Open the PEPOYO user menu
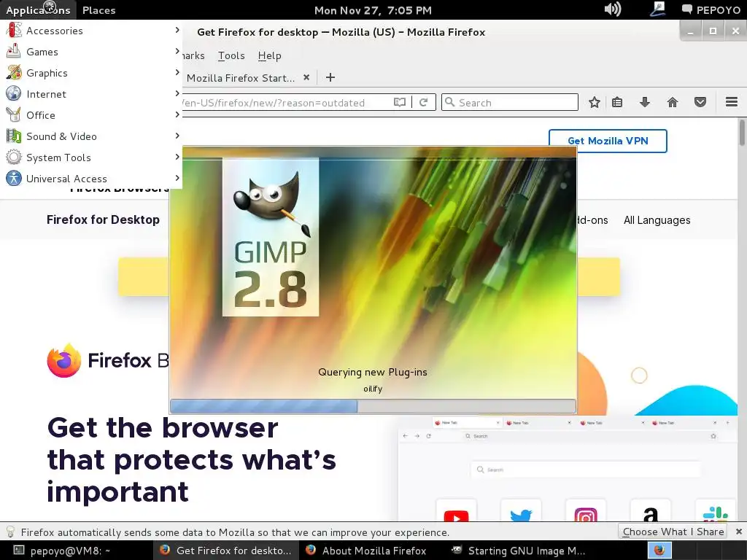The height and width of the screenshot is (560, 747). pos(711,10)
